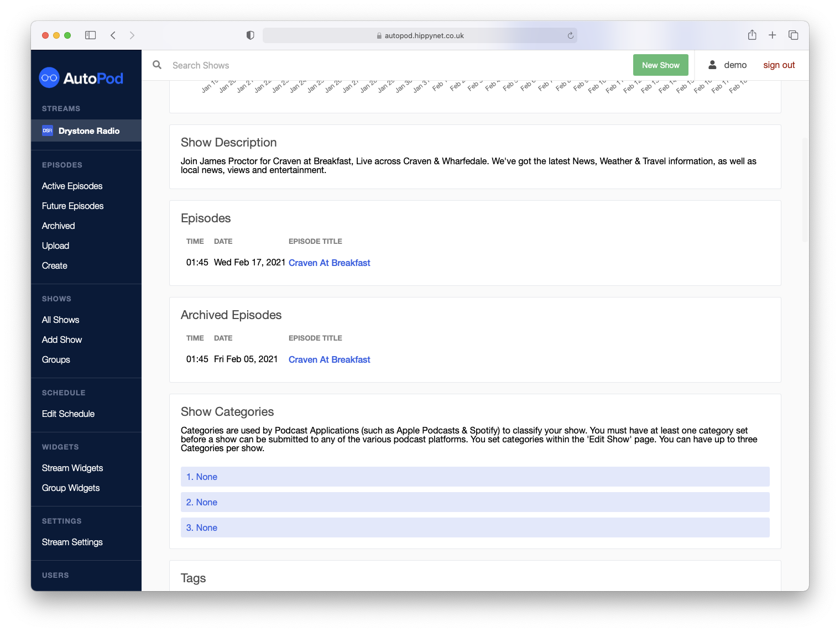Click the STREAMS sidebar section label

tap(61, 108)
